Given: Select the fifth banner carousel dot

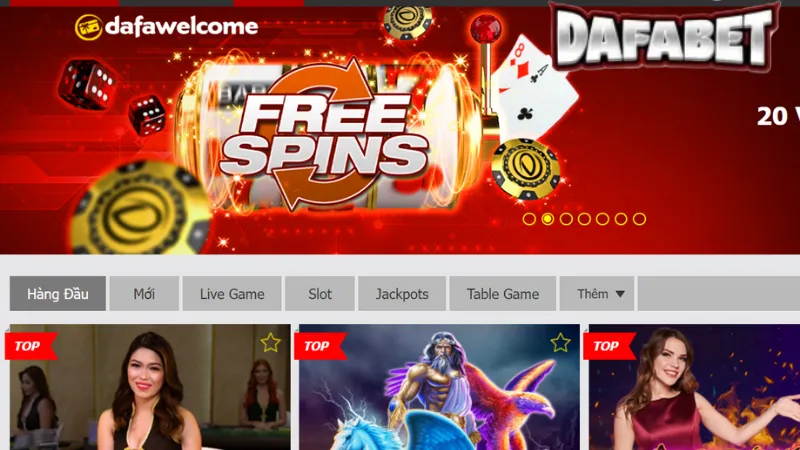Looking at the screenshot, I should coord(603,219).
